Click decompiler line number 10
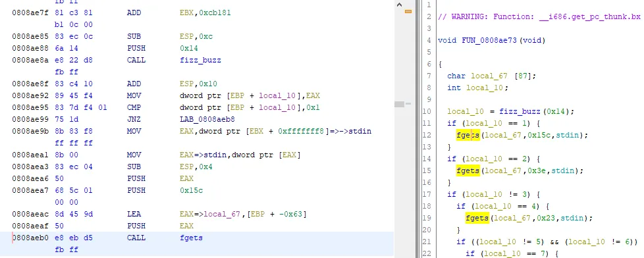 click(x=427, y=111)
